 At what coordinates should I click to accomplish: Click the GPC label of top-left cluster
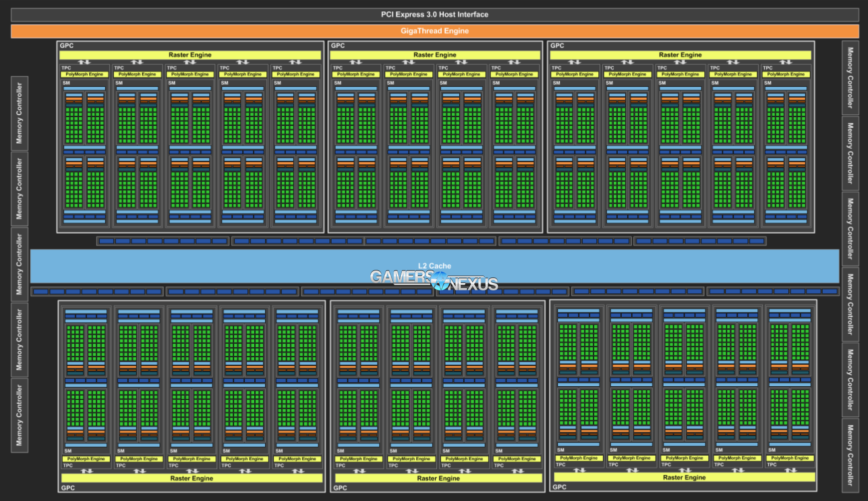[67, 45]
